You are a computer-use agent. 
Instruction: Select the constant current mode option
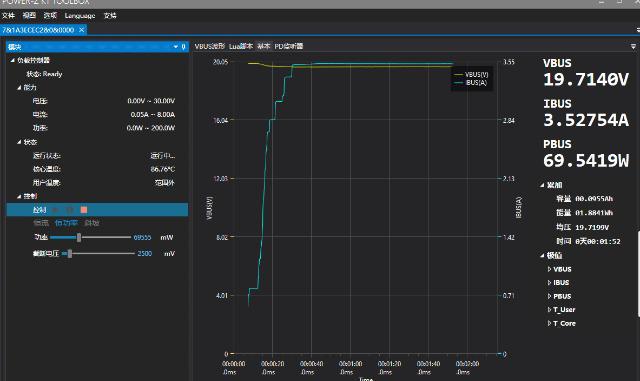[41, 223]
